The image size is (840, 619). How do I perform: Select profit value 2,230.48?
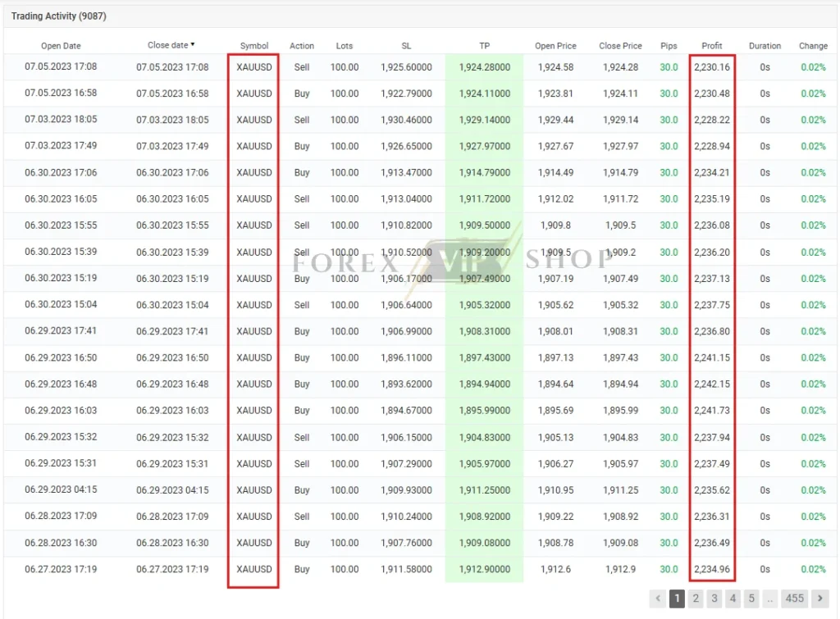click(712, 93)
